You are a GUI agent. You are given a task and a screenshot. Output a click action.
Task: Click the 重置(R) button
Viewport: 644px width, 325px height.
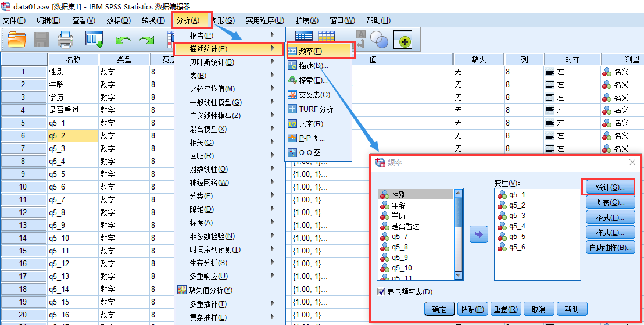coord(506,309)
